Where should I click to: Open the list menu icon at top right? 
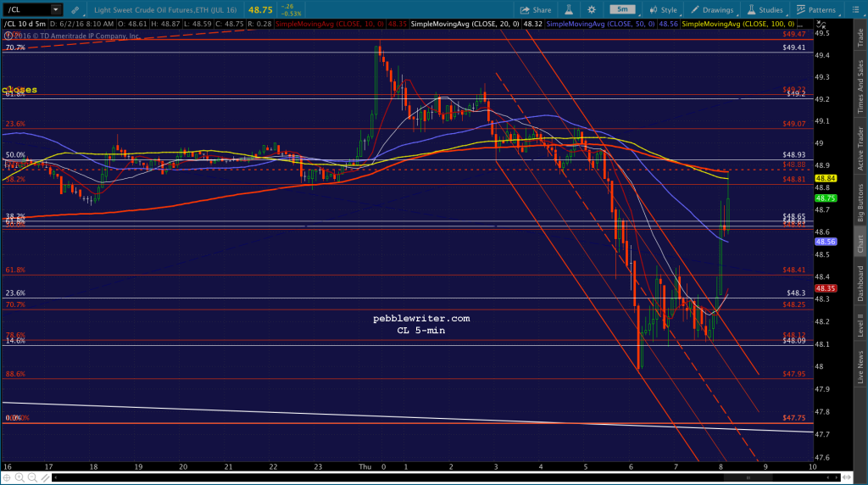tap(855, 10)
